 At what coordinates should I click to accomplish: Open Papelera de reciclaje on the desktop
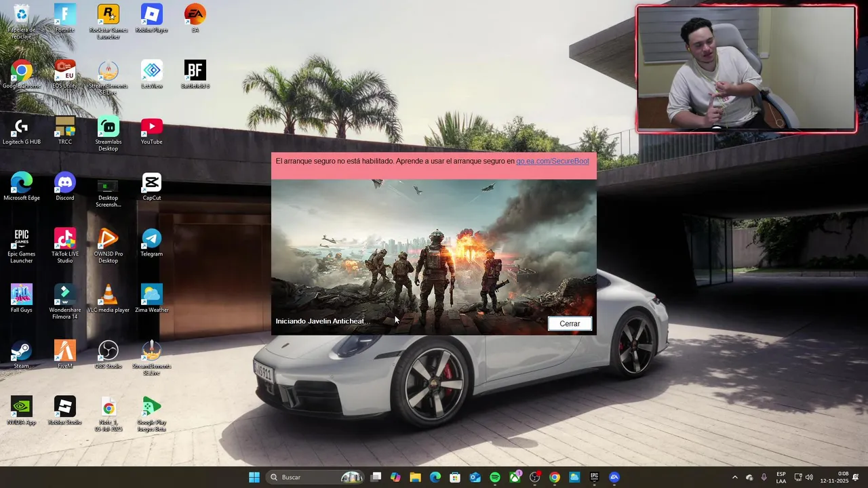[21, 22]
